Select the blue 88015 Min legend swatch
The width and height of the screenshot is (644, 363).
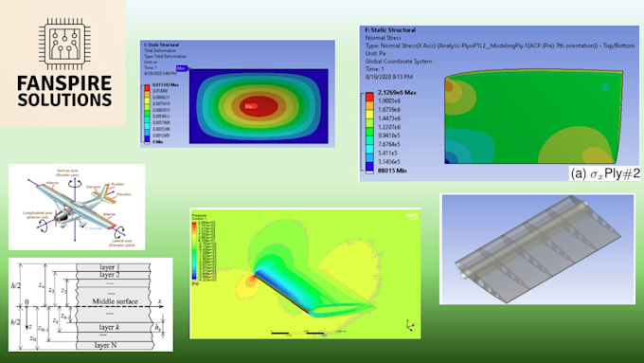(369, 167)
